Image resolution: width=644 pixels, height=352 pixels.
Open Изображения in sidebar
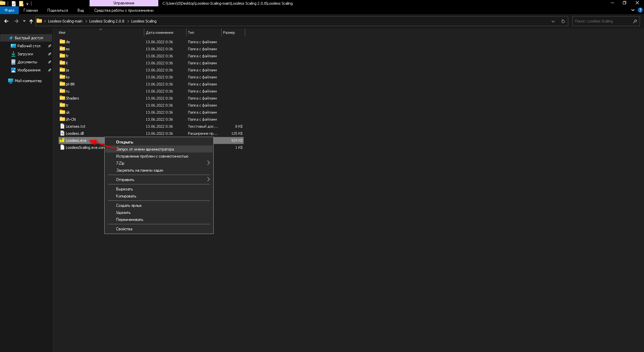pos(29,70)
